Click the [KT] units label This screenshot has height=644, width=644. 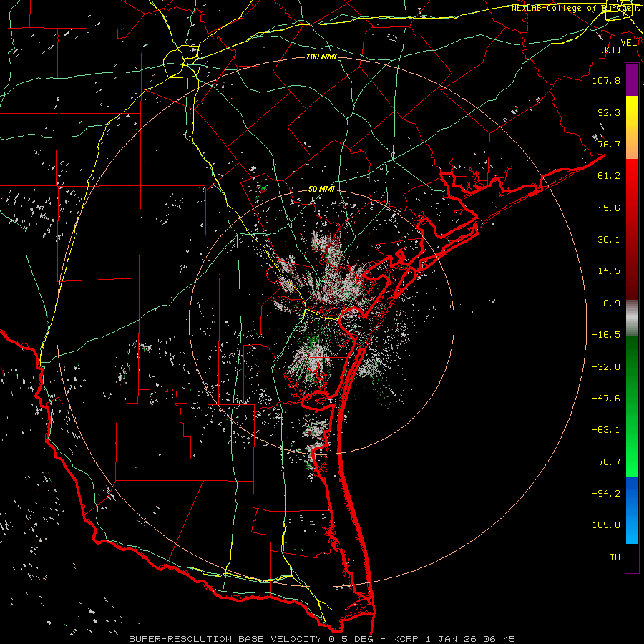[x=611, y=49]
